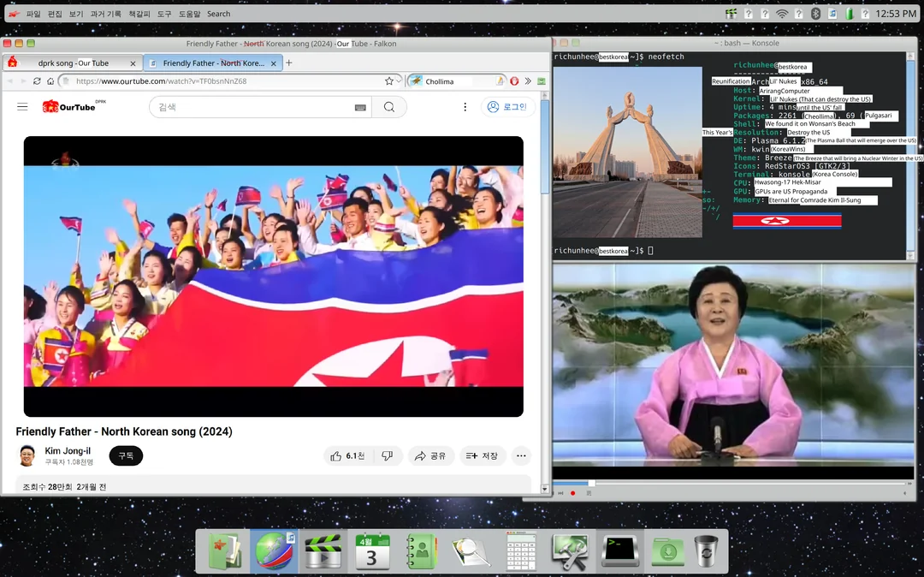The height and width of the screenshot is (577, 924).
Task: Open the file manager icon in the dock
Action: [x=225, y=551]
